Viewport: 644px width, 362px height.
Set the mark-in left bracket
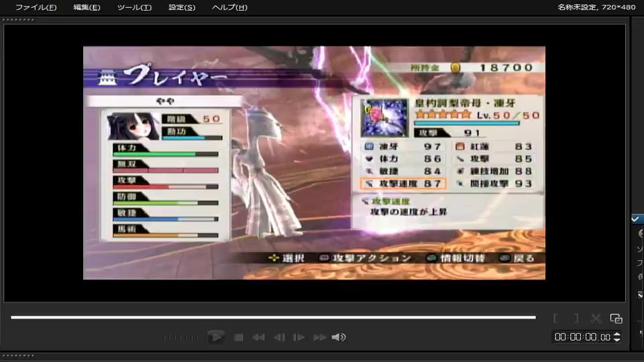pos(555,318)
